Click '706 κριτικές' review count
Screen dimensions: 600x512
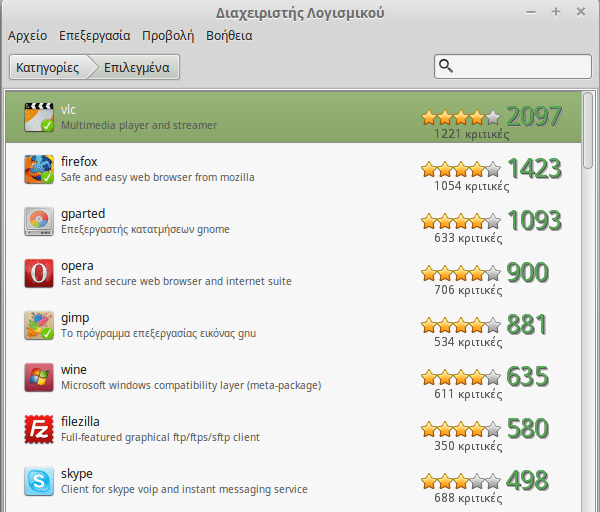468,290
